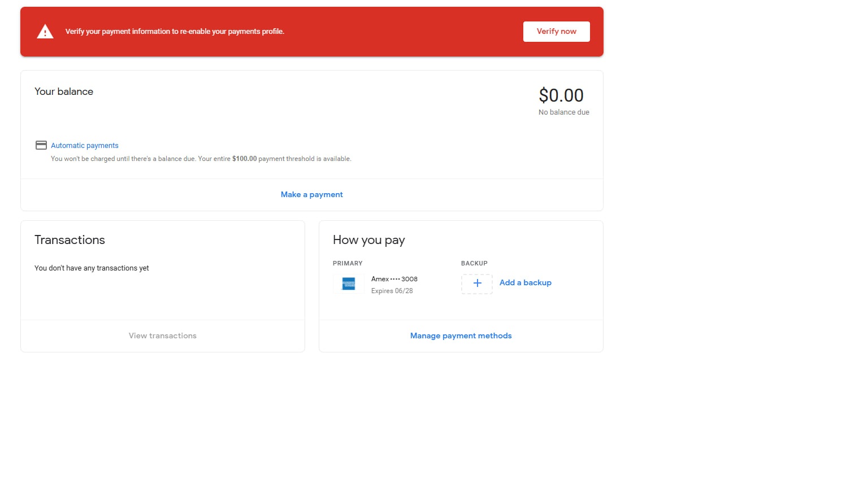The width and height of the screenshot is (868, 488).
Task: Click the Amex card logo icon
Action: click(349, 284)
